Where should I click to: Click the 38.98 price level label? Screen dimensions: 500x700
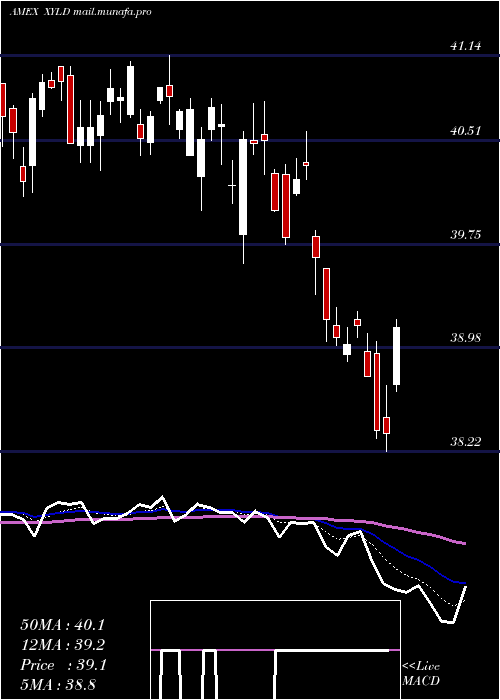coord(466,338)
